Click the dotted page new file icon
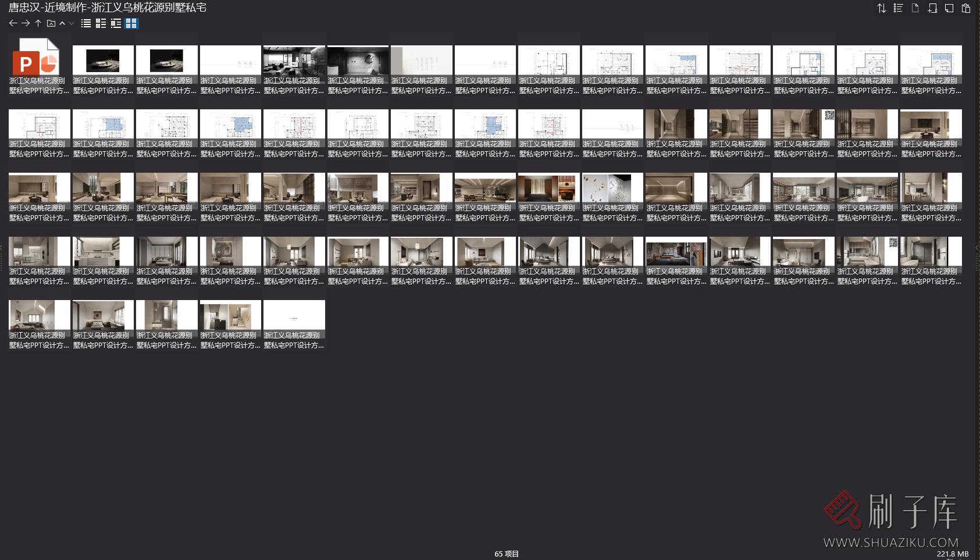This screenshot has width=980, height=560. tap(915, 8)
